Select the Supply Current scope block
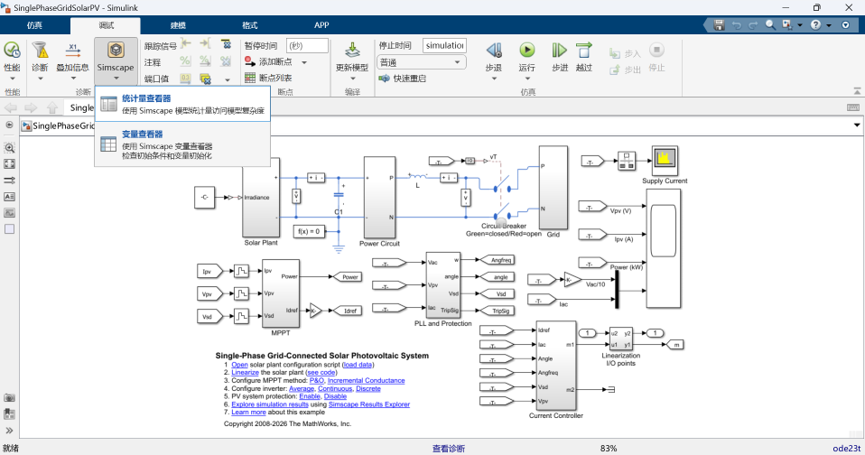Screen dimensions: 865x455 (664, 160)
